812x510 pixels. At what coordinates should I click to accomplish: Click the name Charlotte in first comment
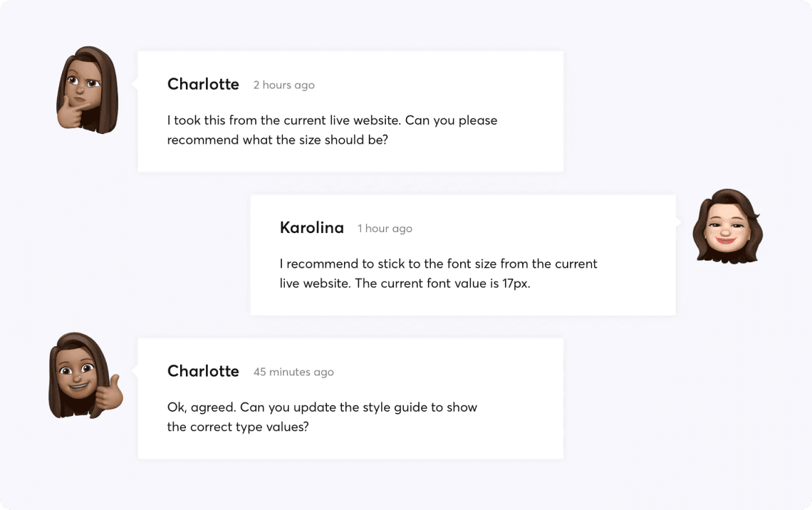point(203,84)
